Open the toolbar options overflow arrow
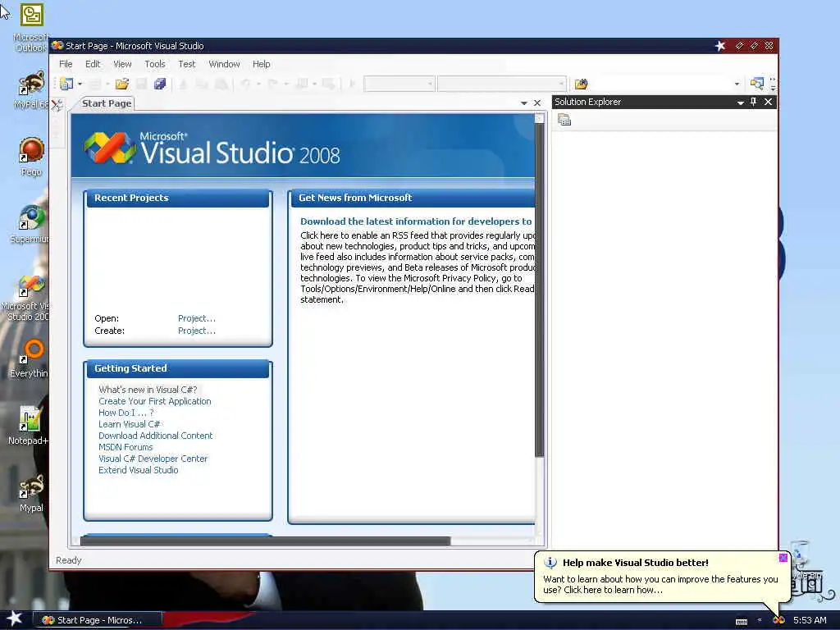This screenshot has width=840, height=630. [773, 84]
